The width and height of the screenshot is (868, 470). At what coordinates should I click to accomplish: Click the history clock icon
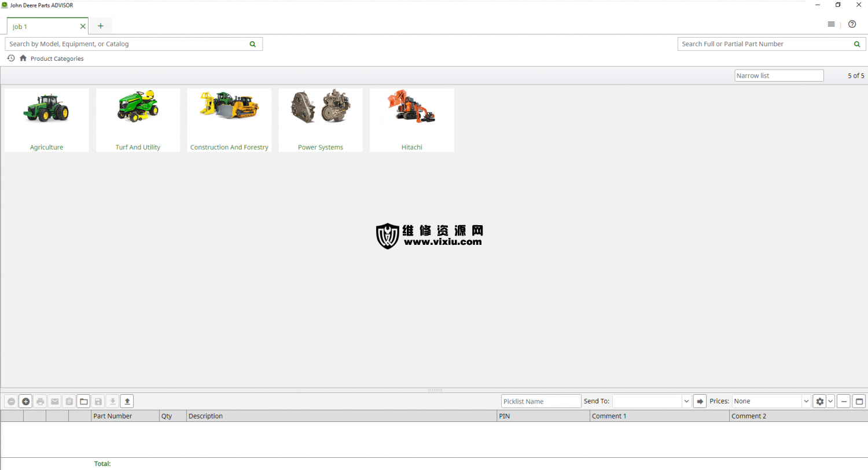coord(11,58)
